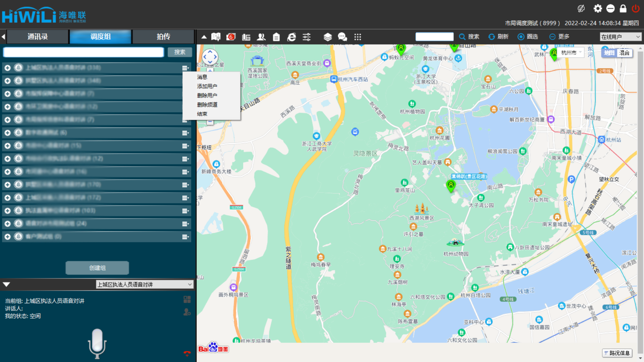The height and width of the screenshot is (362, 644).
Task: Click the alarm icon with red 6 badge
Action: coord(231,37)
